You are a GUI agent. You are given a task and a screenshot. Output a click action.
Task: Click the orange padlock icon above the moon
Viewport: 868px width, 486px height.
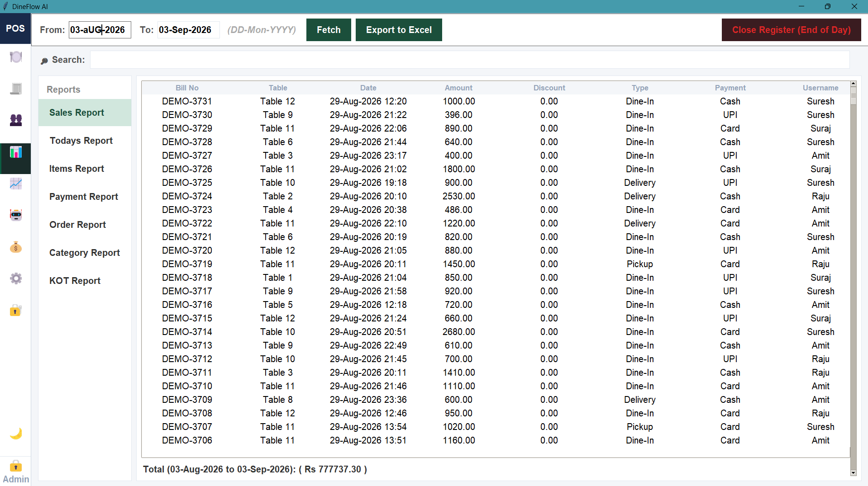click(16, 311)
